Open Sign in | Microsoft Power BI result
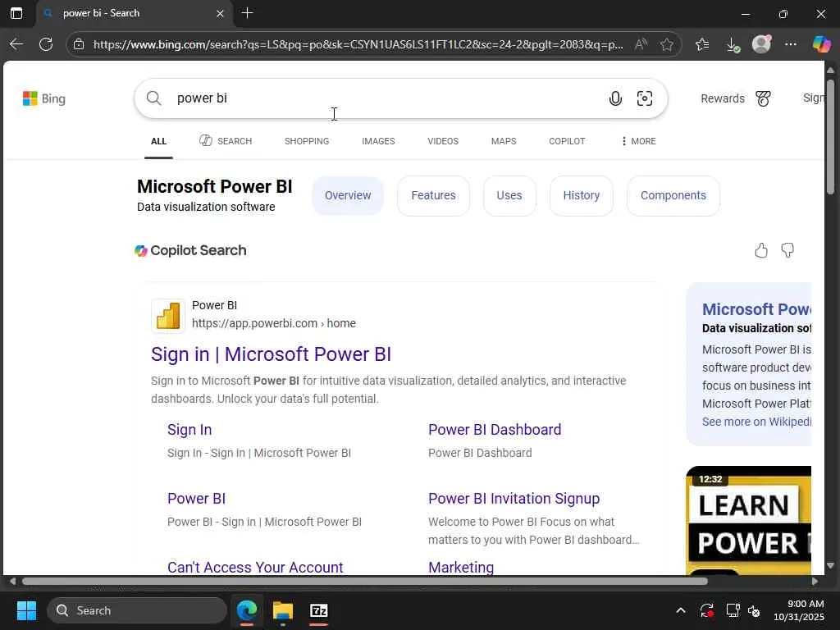 pos(271,354)
